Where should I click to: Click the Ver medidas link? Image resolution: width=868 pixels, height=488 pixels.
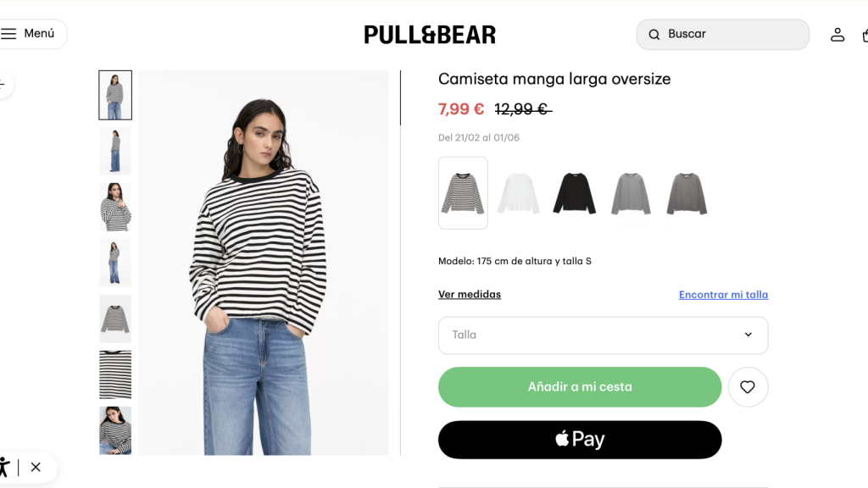tap(470, 294)
